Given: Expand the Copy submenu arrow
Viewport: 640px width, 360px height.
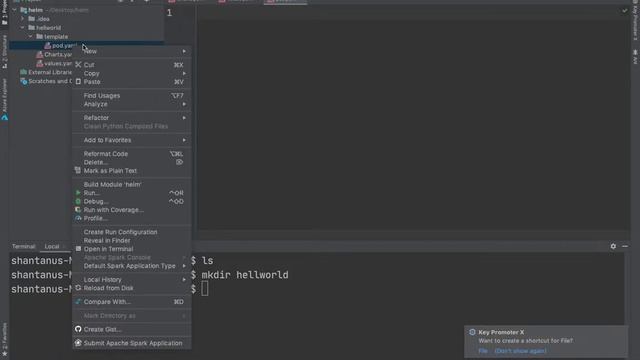Looking at the screenshot, I should pyautogui.click(x=184, y=73).
